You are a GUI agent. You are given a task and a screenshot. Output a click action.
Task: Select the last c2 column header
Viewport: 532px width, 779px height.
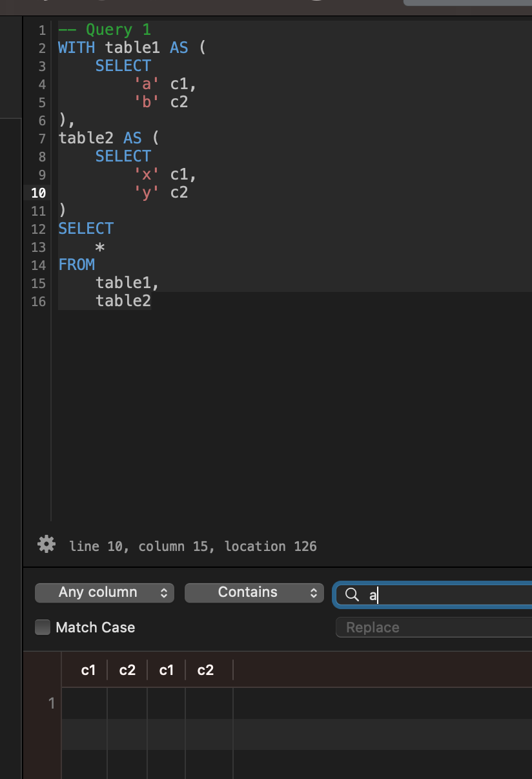205,670
